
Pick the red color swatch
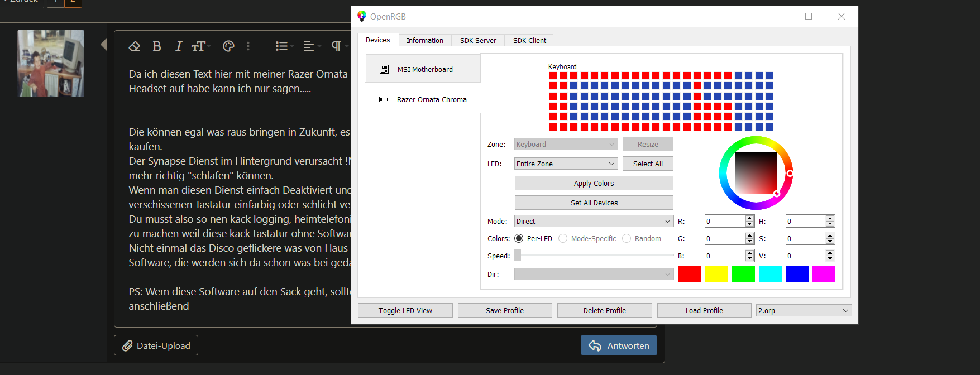pyautogui.click(x=689, y=274)
